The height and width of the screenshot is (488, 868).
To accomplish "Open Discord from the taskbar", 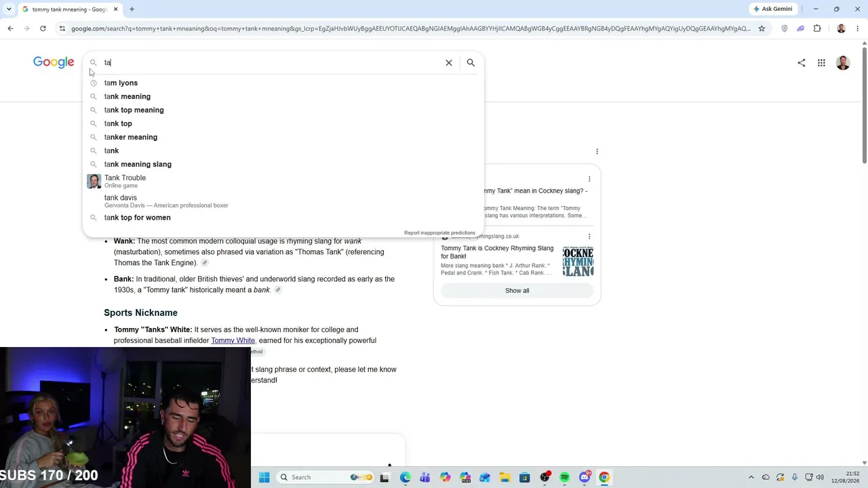I will tap(585, 477).
